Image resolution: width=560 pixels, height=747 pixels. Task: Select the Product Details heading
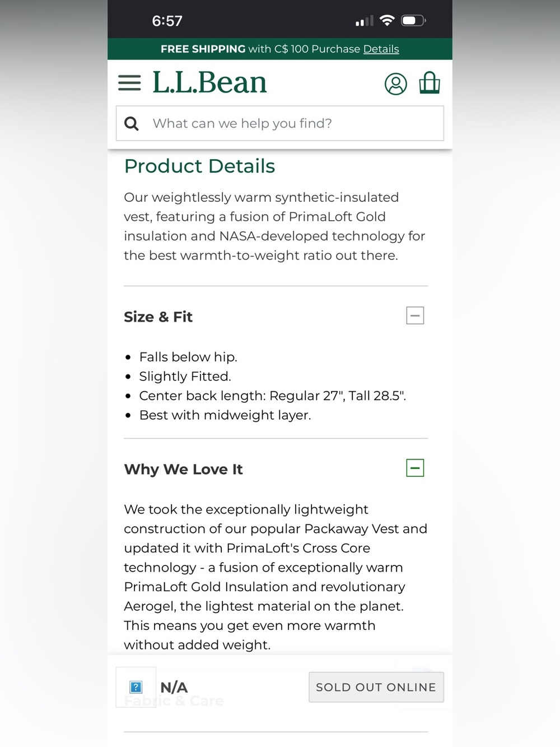[199, 166]
